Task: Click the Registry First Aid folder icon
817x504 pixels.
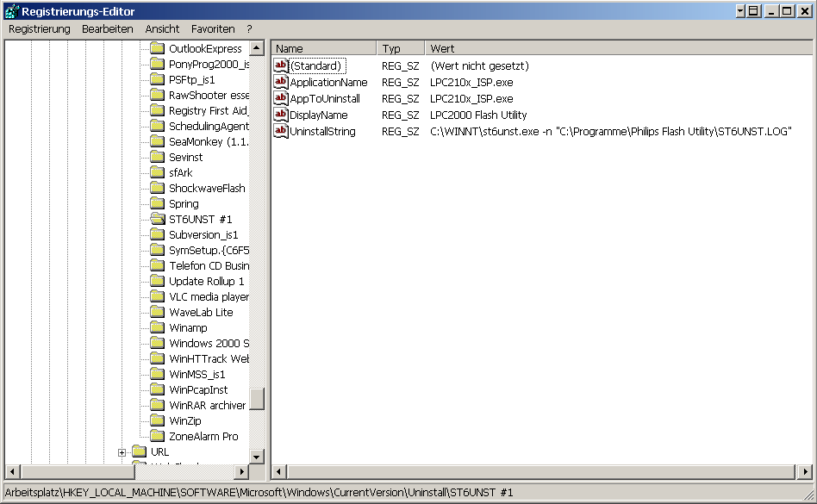Action: tap(158, 110)
